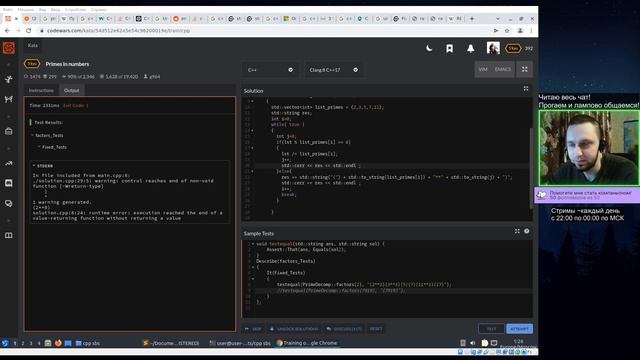The height and width of the screenshot is (360, 640).
Task: Go back in the browser
Action: tap(7, 31)
